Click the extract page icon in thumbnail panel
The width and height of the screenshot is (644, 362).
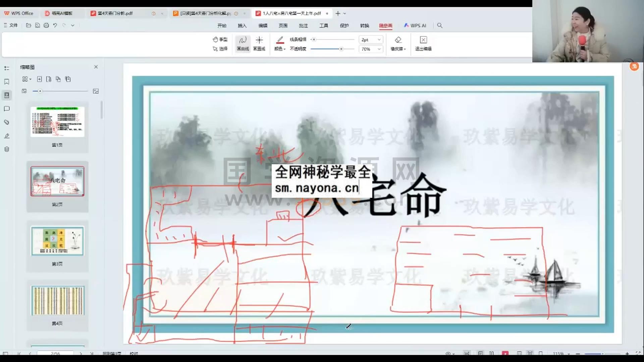point(49,79)
